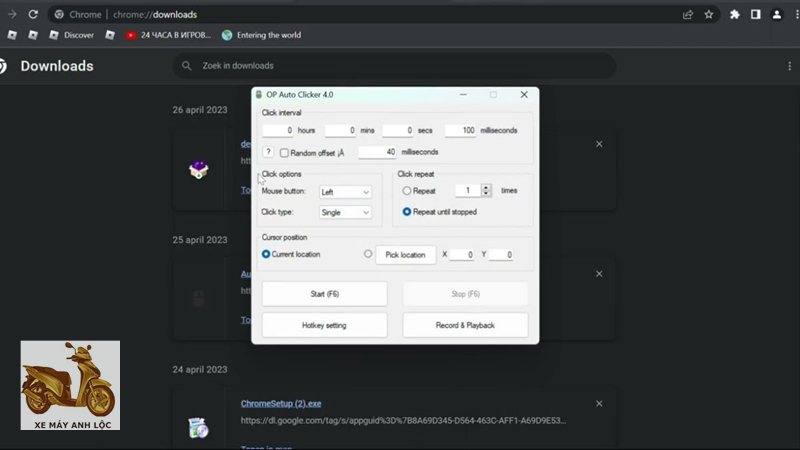Open Record & Playback
The image size is (800, 450).
click(465, 325)
